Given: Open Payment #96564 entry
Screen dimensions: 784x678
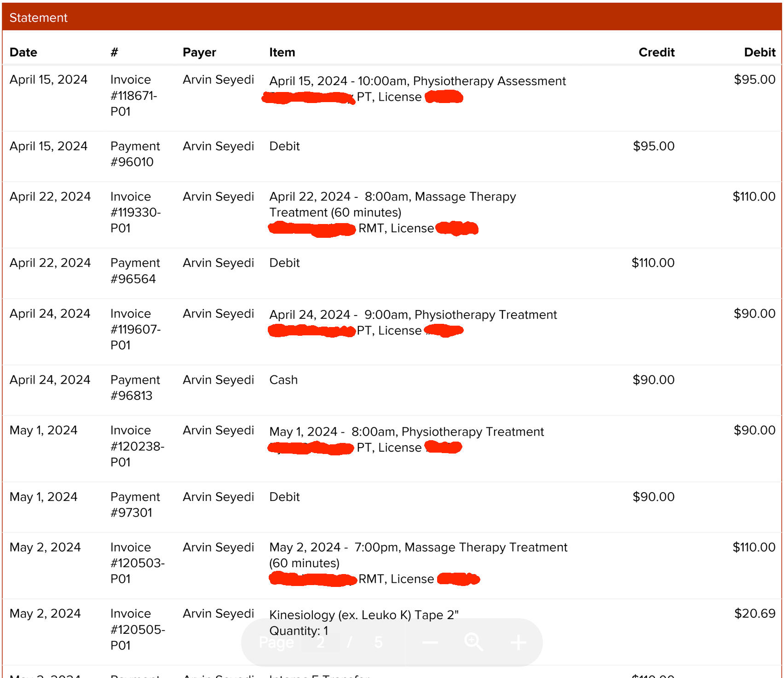Looking at the screenshot, I should (135, 271).
